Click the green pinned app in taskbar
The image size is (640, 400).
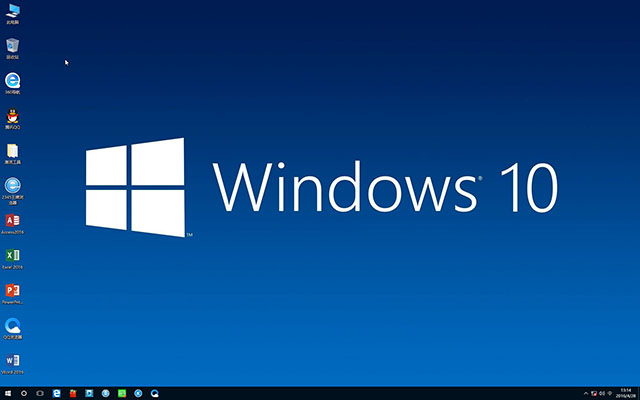tap(121, 393)
